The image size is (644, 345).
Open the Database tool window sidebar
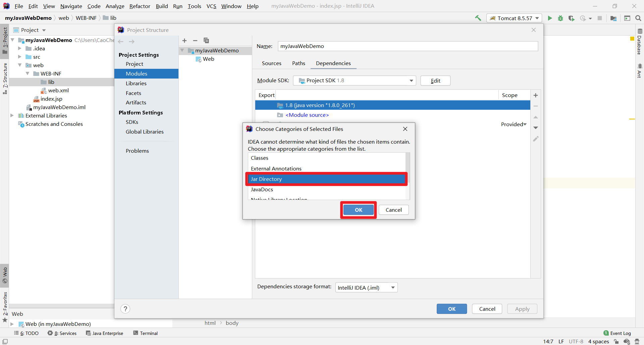click(639, 42)
